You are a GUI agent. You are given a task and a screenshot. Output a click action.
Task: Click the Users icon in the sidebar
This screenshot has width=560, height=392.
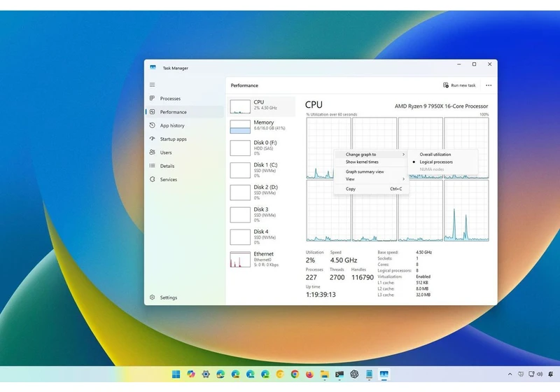(152, 152)
